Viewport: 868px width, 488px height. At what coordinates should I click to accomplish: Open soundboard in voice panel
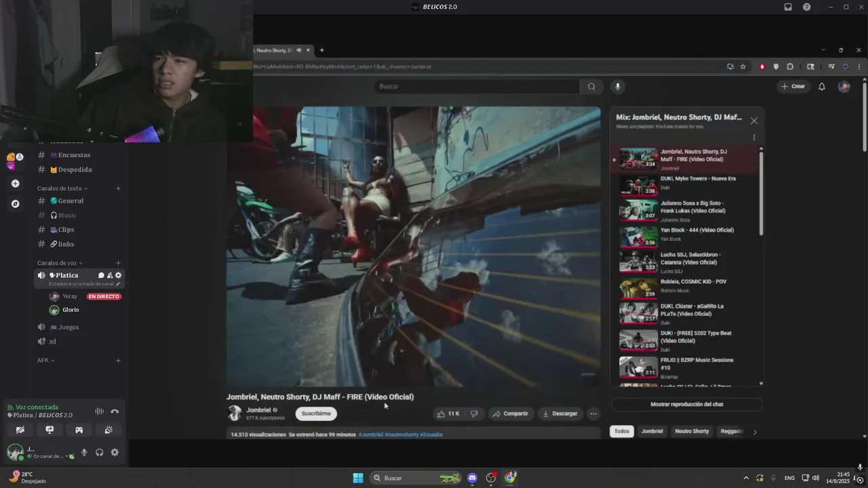108,430
